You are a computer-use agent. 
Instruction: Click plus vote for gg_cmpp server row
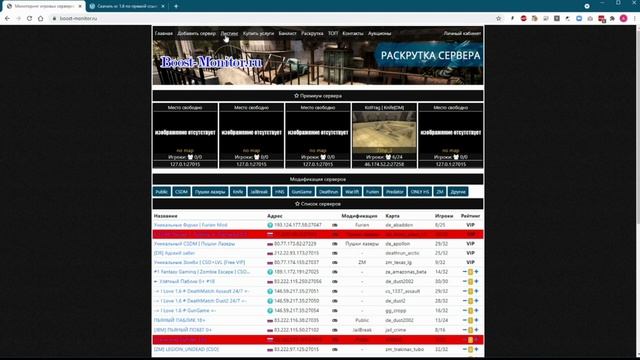tap(476, 311)
